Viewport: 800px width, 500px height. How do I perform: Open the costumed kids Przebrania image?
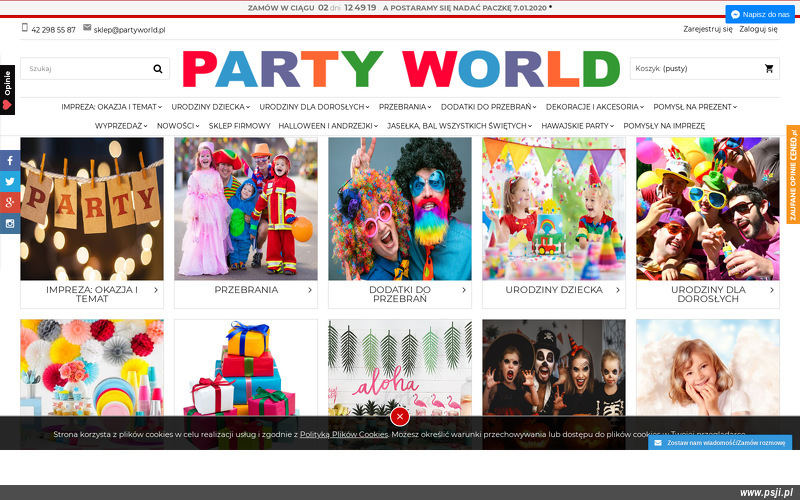(246, 209)
